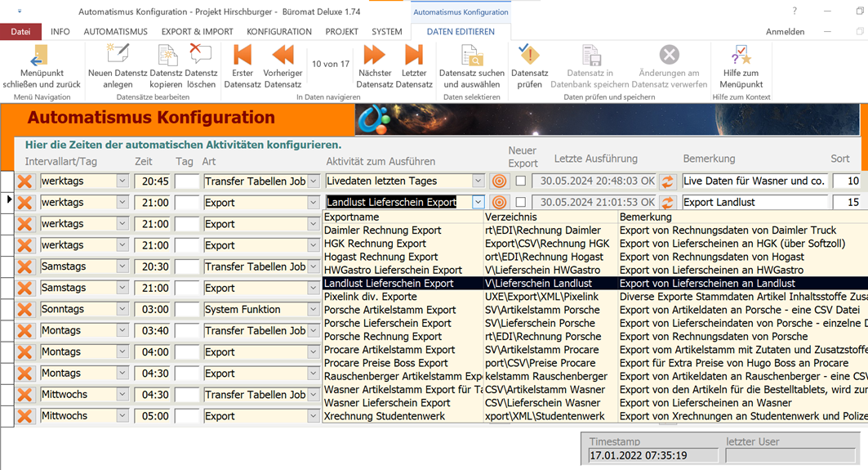Run Datensatz prüfen check
The width and height of the screenshot is (868, 470).
point(529,56)
